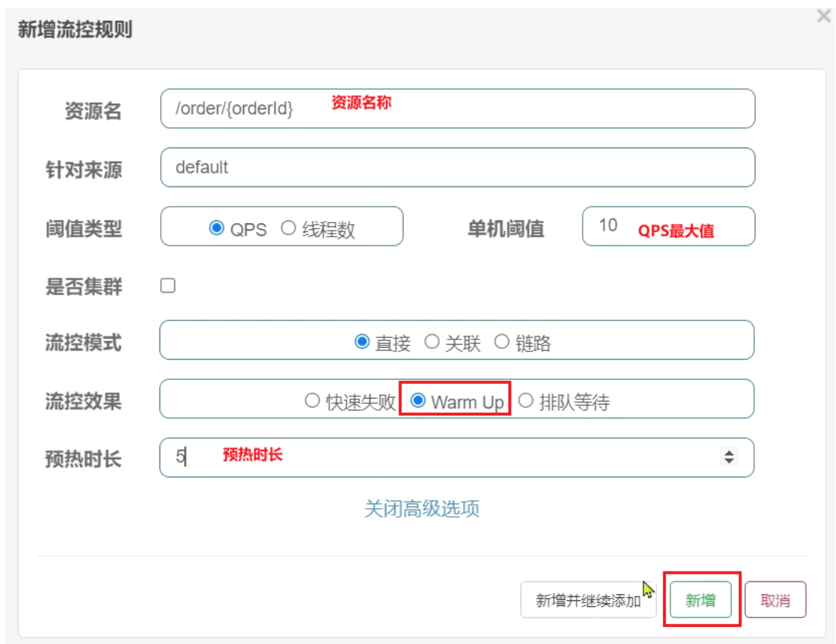Choose Warm Up flow control effect
836x644 pixels.
point(418,400)
